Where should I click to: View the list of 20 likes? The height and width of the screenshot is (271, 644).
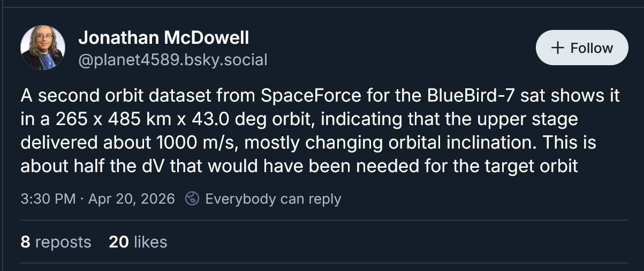[x=138, y=242]
